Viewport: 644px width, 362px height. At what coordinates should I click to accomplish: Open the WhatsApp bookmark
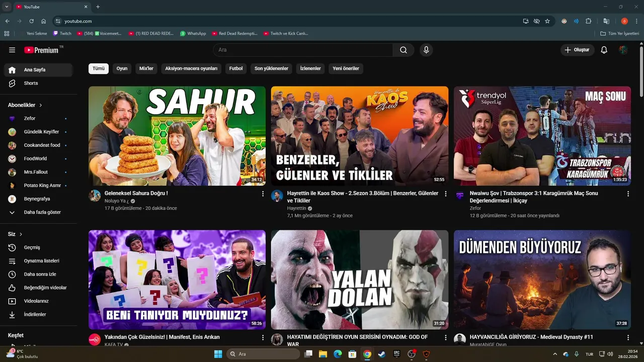[193, 33]
